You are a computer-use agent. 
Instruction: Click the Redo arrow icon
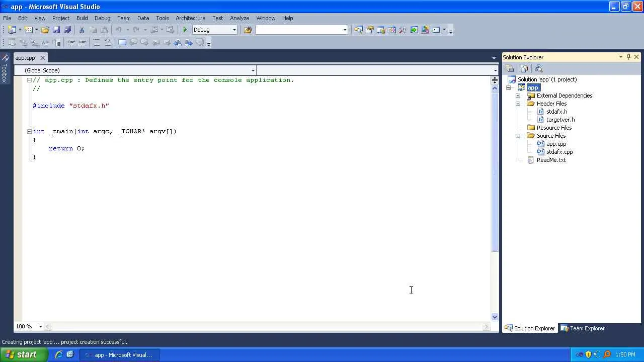(136, 30)
